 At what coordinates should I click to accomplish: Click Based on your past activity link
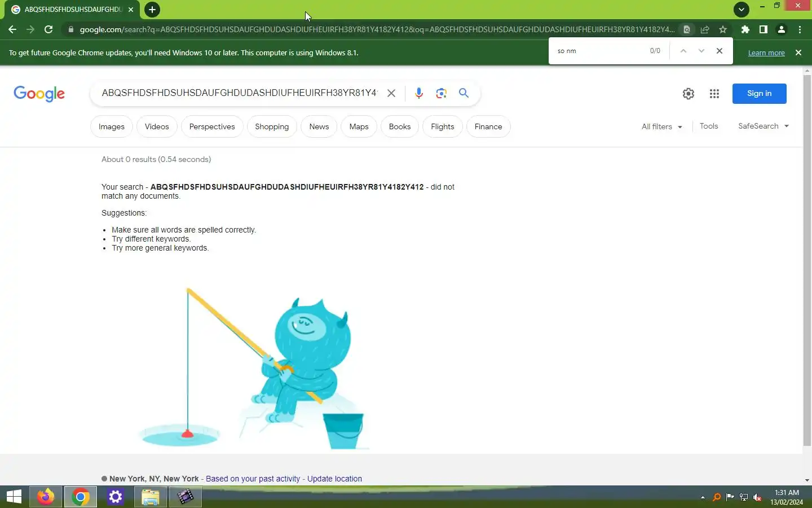click(253, 479)
